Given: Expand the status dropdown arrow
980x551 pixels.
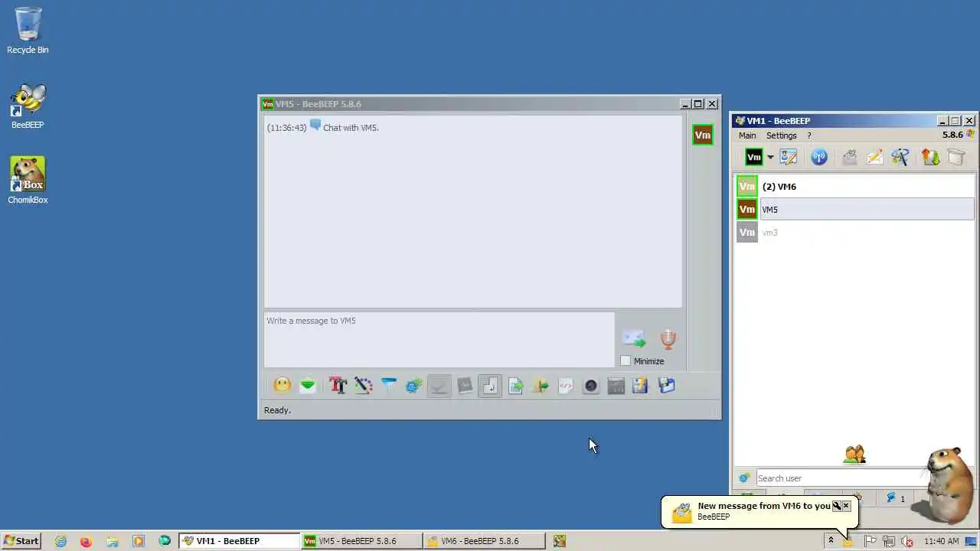Looking at the screenshot, I should pyautogui.click(x=770, y=158).
